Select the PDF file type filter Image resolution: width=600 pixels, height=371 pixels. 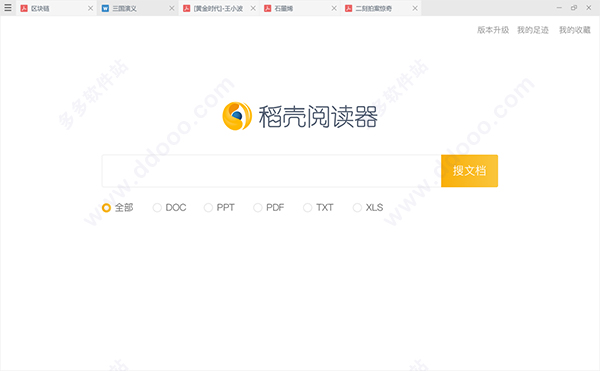click(258, 208)
